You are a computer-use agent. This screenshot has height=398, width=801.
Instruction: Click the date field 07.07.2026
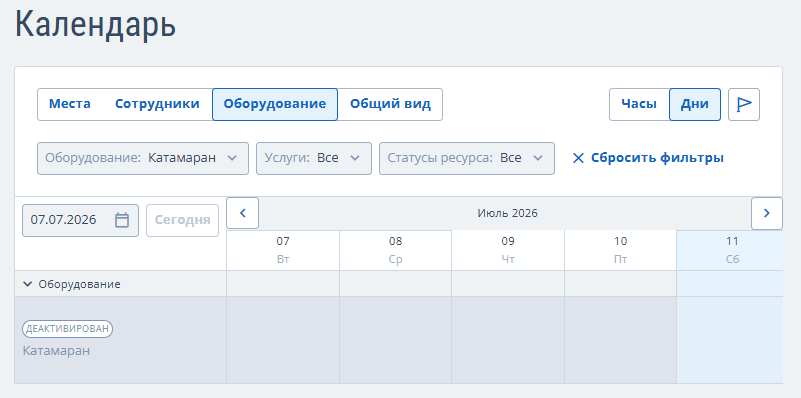[x=80, y=220]
